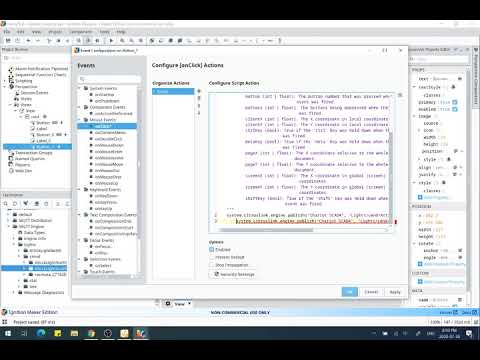Select the onMouseDown event

(109, 145)
